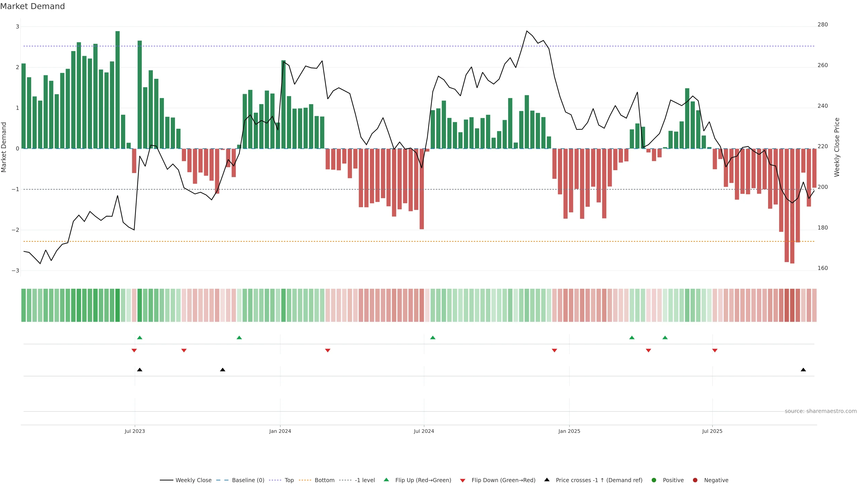The height and width of the screenshot is (488, 868).
Task: Click the Market Demand chart title
Action: pos(32,6)
